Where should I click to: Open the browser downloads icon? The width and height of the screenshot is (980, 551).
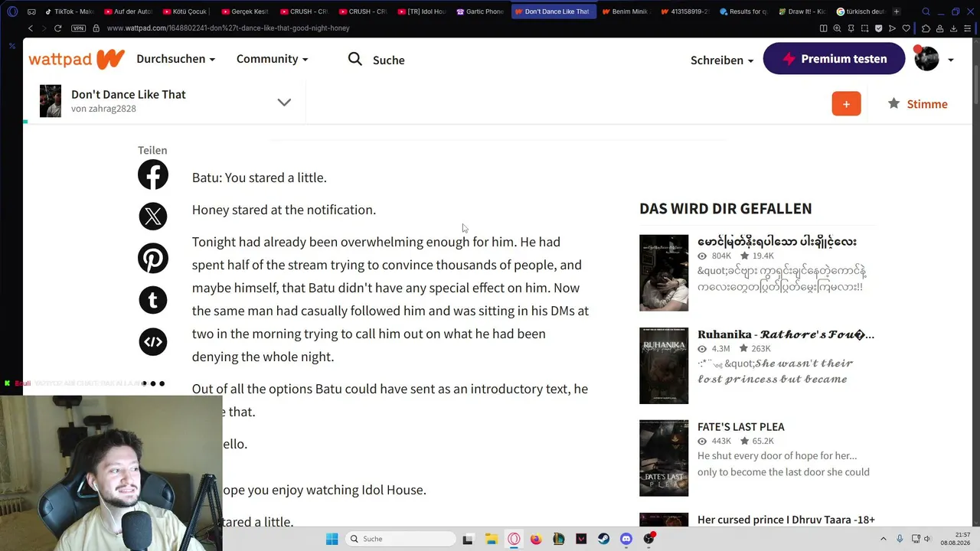pyautogui.click(x=954, y=28)
